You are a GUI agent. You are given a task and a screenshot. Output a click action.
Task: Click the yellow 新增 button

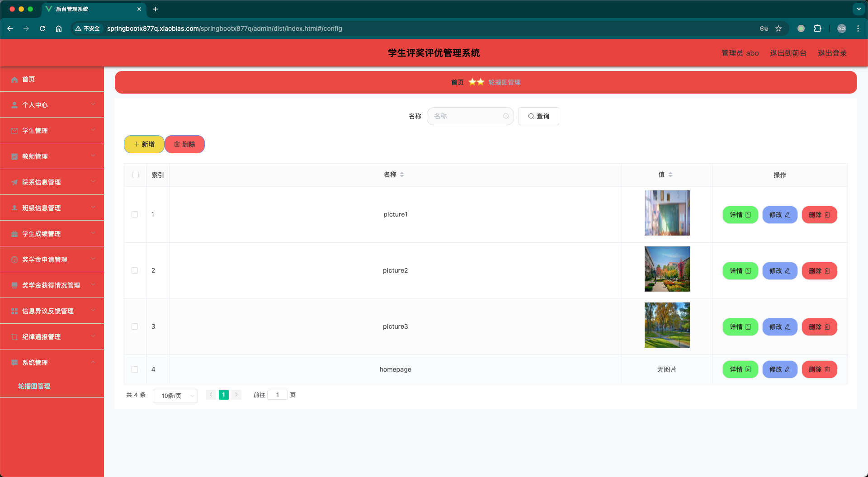pos(144,144)
